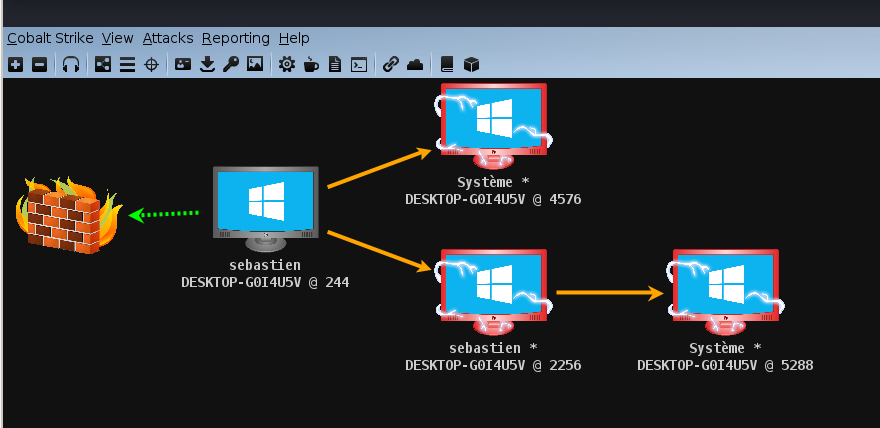Screen dimensions: 880x428
Task: Open the Cobalt Strike menu
Action: 50,38
